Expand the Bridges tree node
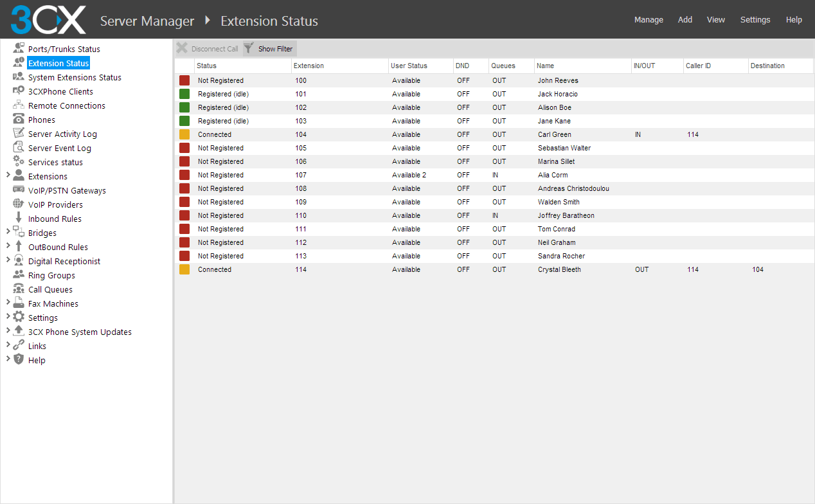815x504 pixels. (x=8, y=232)
